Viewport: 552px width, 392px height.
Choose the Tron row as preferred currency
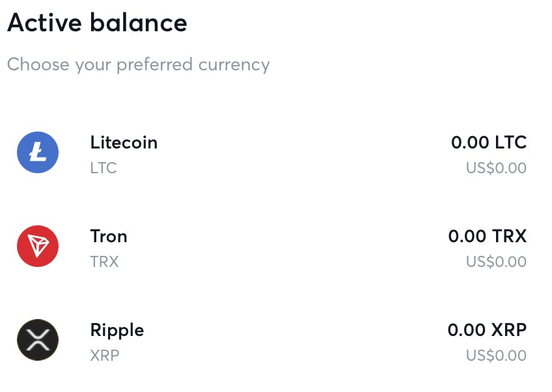pos(273,247)
